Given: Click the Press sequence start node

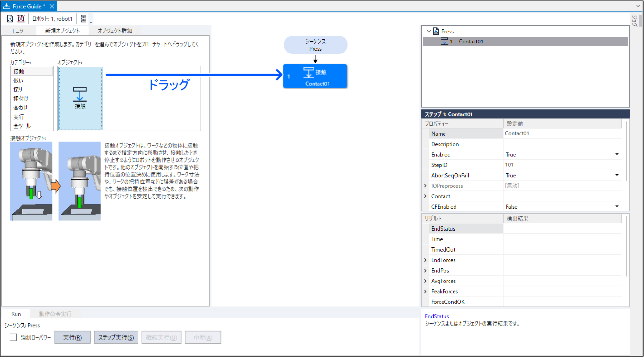Looking at the screenshot, I should [x=315, y=45].
